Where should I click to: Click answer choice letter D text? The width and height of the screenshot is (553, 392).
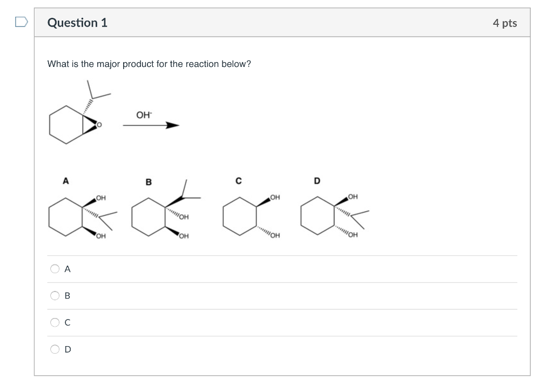pyautogui.click(x=67, y=349)
